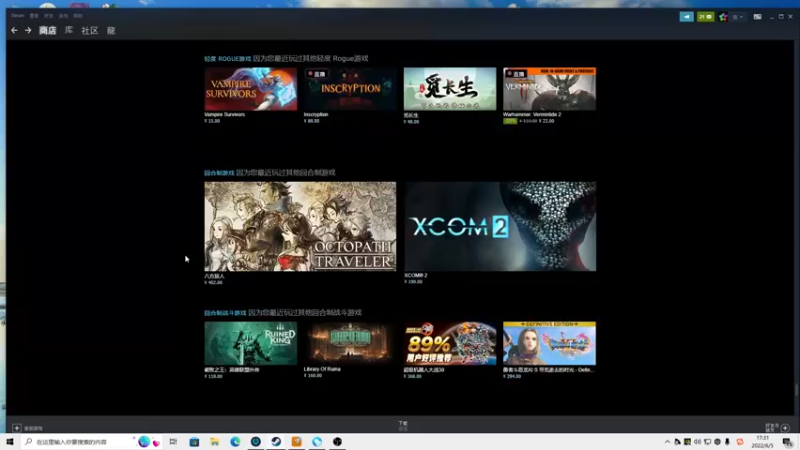
Task: Switch to Steam in the taskbar
Action: coord(276,442)
